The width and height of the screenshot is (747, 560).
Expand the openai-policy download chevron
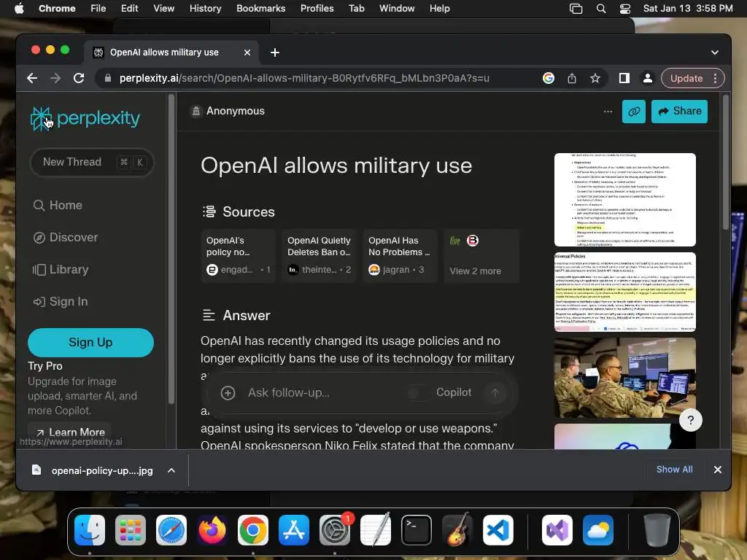pyautogui.click(x=171, y=470)
